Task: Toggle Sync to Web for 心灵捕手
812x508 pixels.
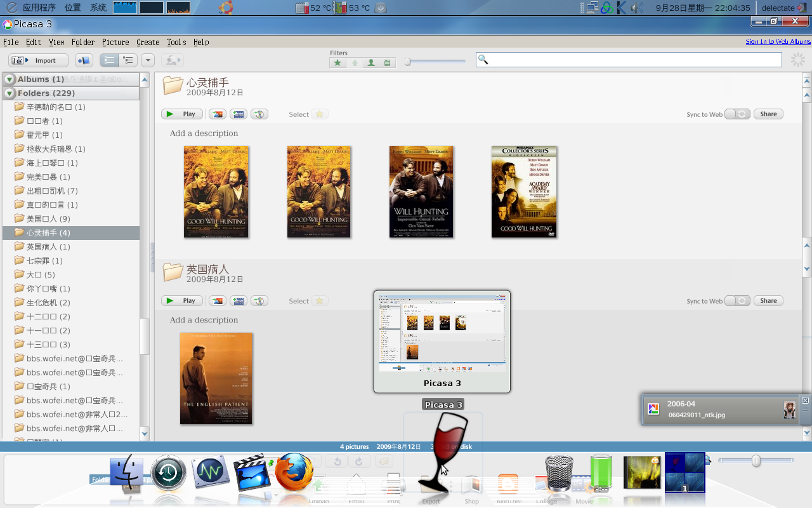Action: (x=738, y=114)
